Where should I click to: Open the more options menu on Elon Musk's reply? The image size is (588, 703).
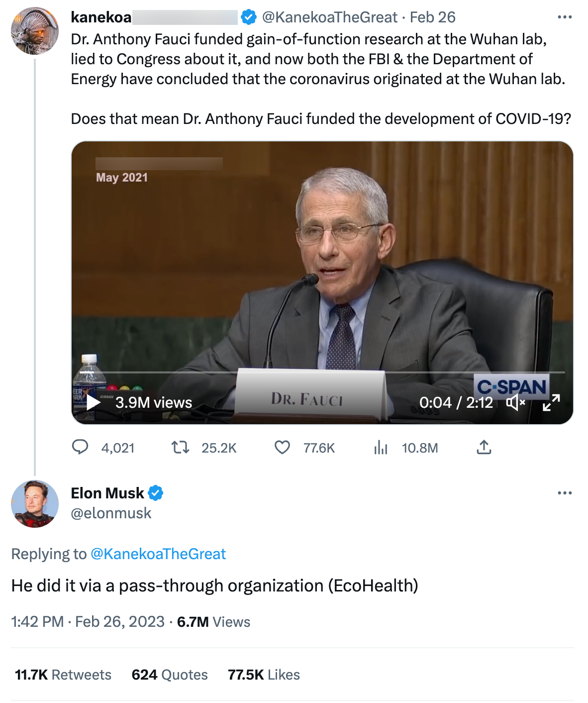click(x=565, y=493)
